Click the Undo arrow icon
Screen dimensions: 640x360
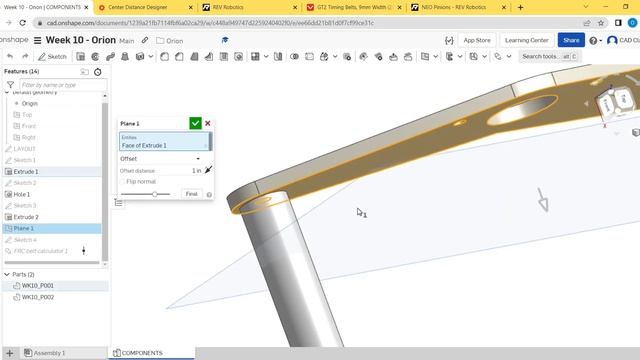coord(10,56)
